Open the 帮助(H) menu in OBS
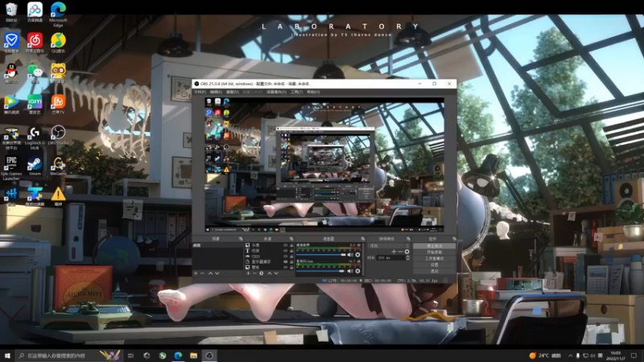This screenshot has height=362, width=644. pyautogui.click(x=313, y=92)
